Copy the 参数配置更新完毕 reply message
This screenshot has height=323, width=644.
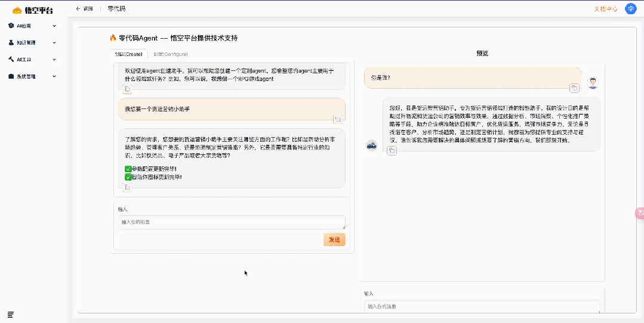pos(127,187)
